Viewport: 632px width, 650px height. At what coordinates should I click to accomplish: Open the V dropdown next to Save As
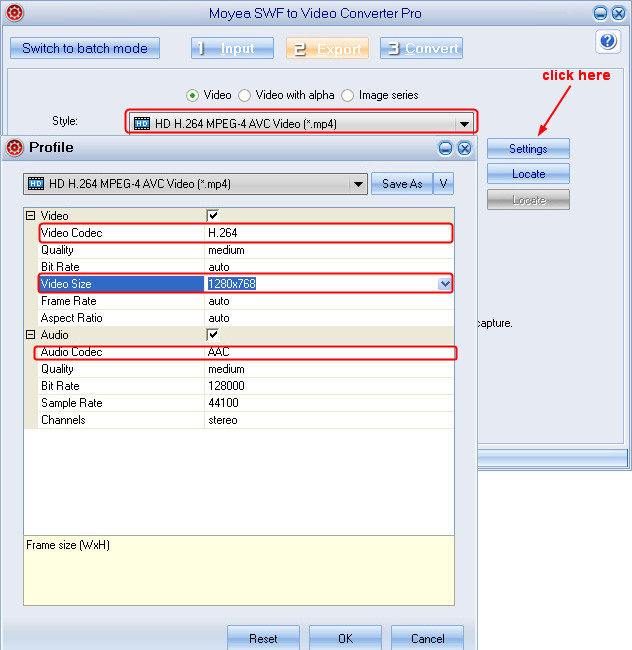443,184
